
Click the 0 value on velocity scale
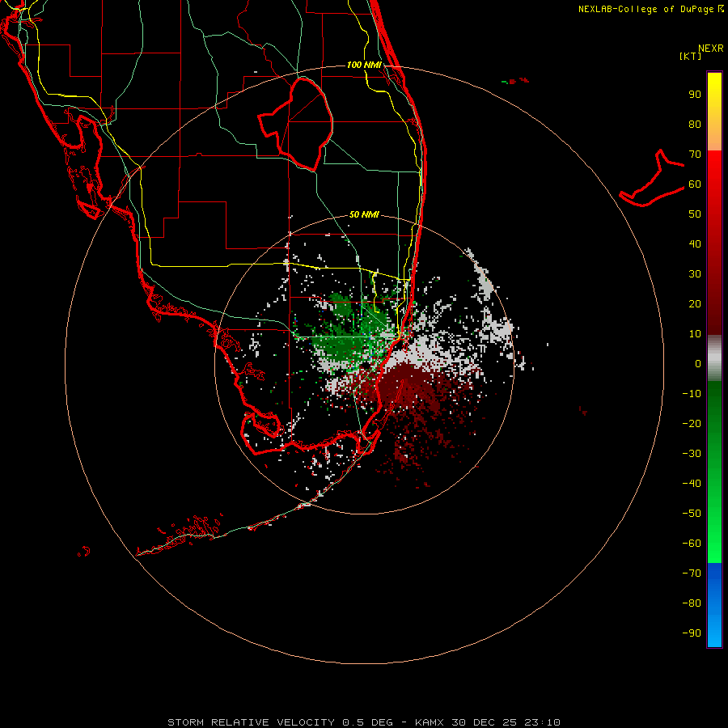[698, 363]
